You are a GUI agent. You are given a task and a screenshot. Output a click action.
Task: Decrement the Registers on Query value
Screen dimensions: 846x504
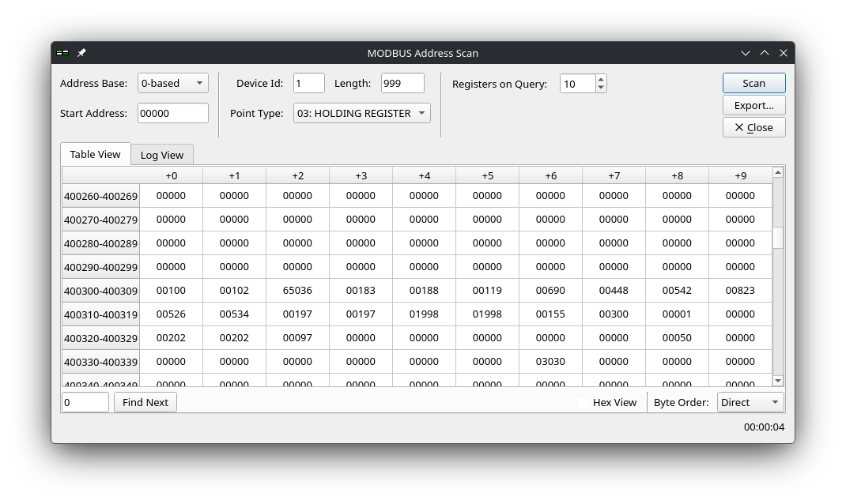tap(601, 88)
